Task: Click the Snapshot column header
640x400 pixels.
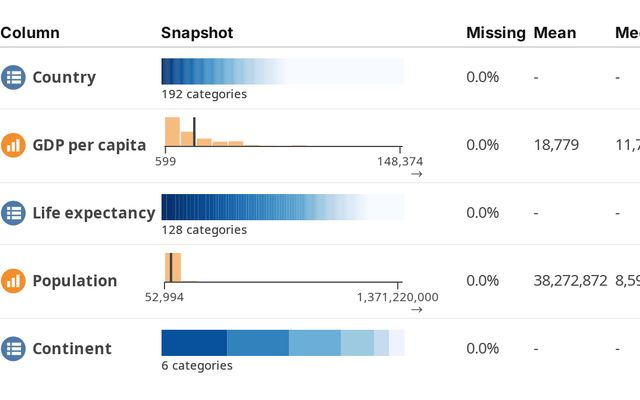Action: click(197, 33)
